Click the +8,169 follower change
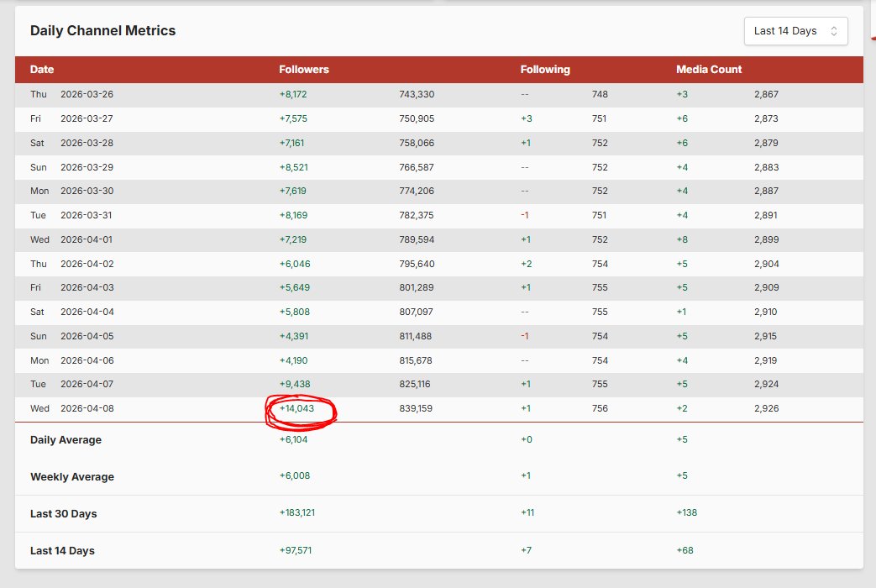Screen dimensions: 876x588 (293, 215)
